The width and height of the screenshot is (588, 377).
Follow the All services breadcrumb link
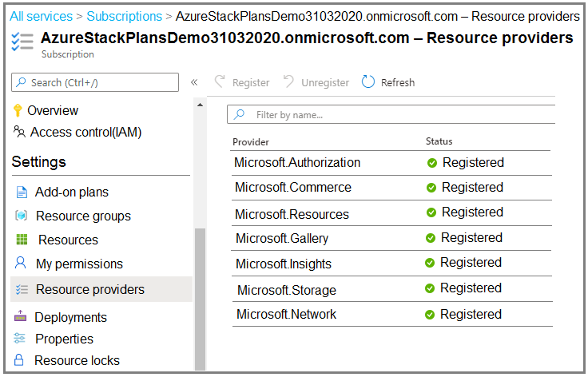41,16
